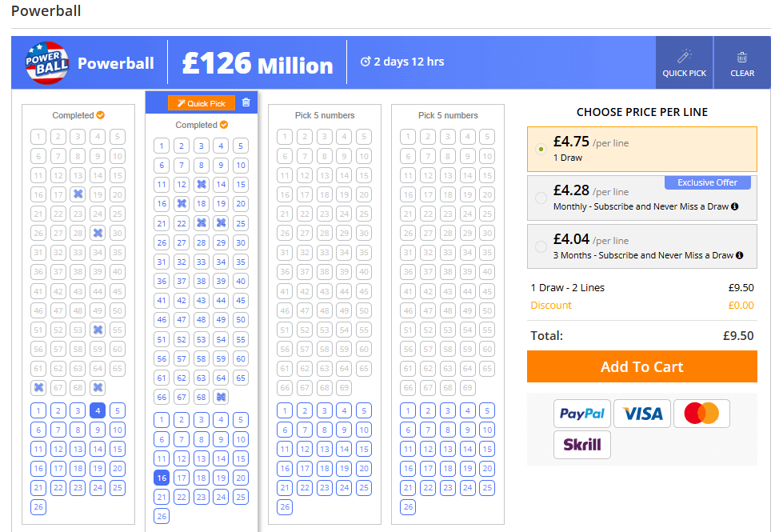Screen dimensions: 775x532
Task: Click the Skrill payment icon
Action: (x=581, y=445)
